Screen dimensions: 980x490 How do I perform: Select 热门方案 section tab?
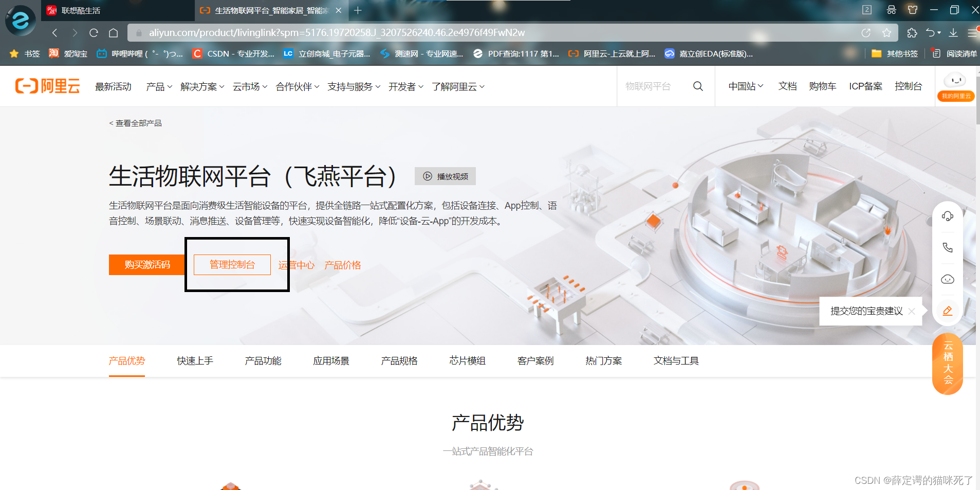[604, 361]
